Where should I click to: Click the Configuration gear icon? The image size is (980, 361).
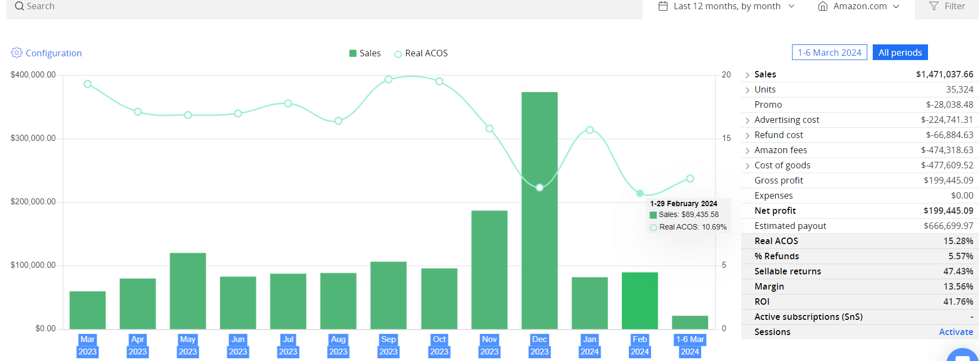click(17, 52)
